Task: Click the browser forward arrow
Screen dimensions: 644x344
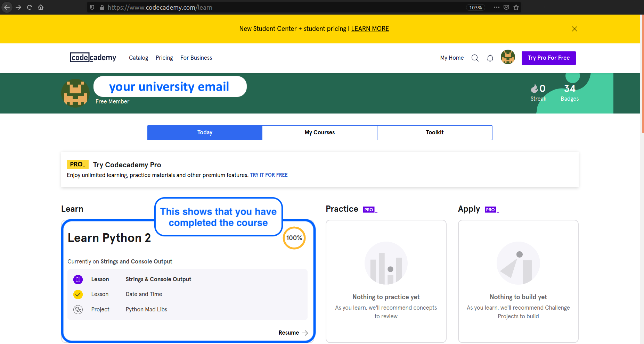Action: [18, 7]
